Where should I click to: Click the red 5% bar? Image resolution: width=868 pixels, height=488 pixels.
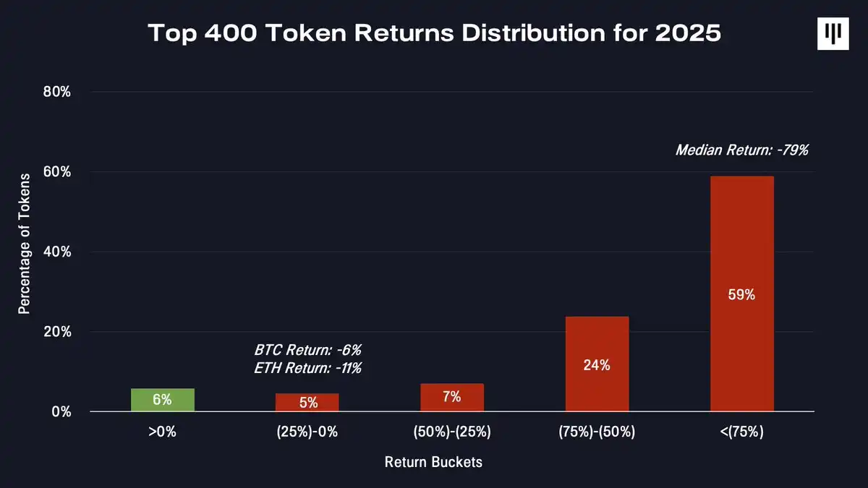point(307,403)
